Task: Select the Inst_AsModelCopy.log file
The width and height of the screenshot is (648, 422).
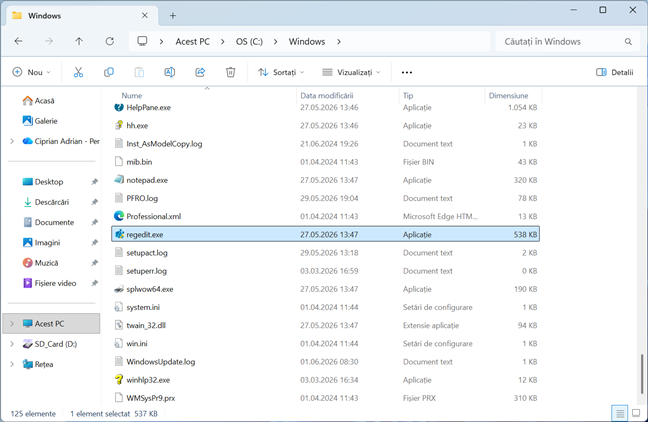Action: [325, 143]
